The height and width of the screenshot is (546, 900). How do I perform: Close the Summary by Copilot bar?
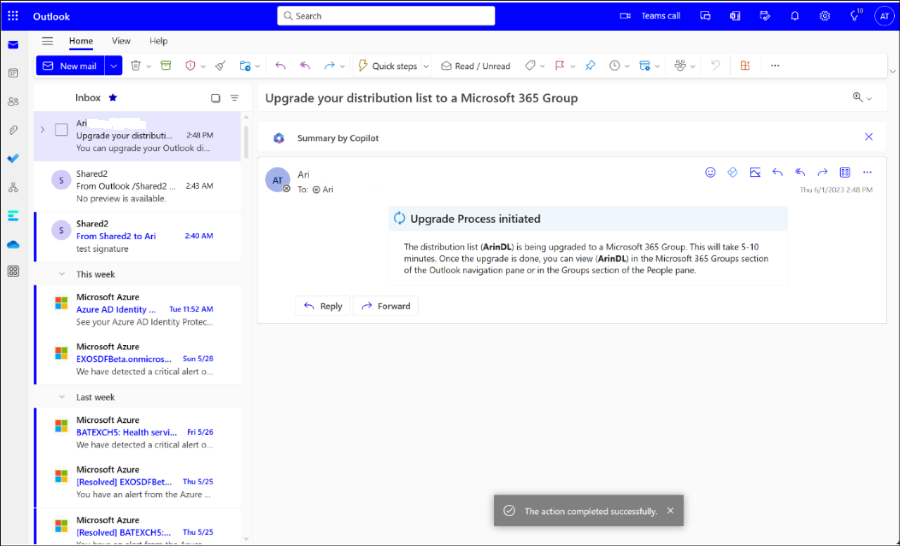click(869, 137)
